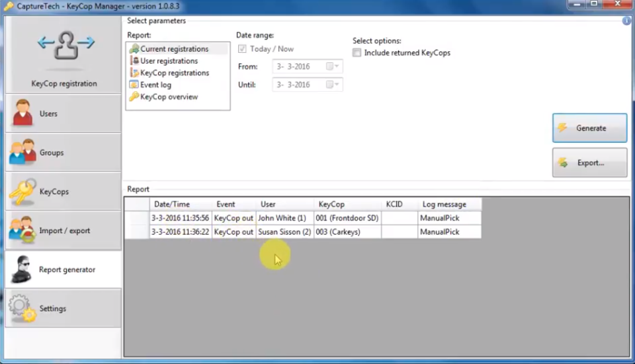Open the Until date calendar dropdown
635x364 pixels.
tap(333, 85)
